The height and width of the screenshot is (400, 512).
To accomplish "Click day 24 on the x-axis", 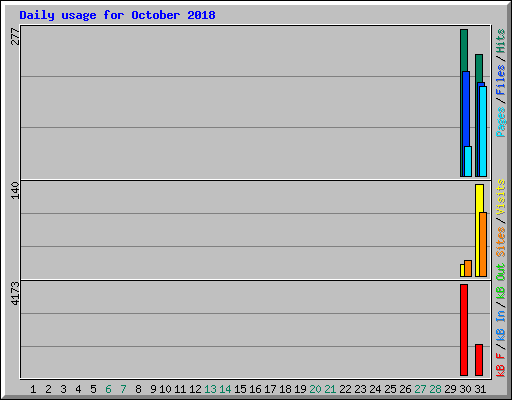I will coord(375,389).
